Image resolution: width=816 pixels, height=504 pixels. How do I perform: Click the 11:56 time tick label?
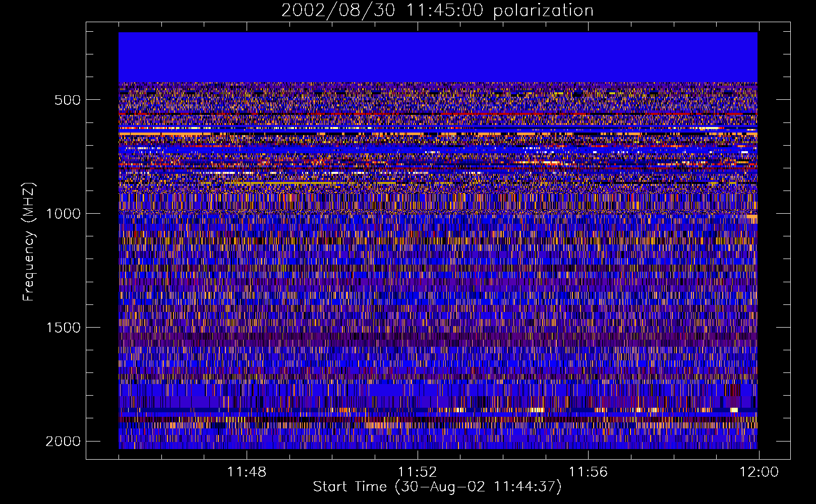(588, 472)
